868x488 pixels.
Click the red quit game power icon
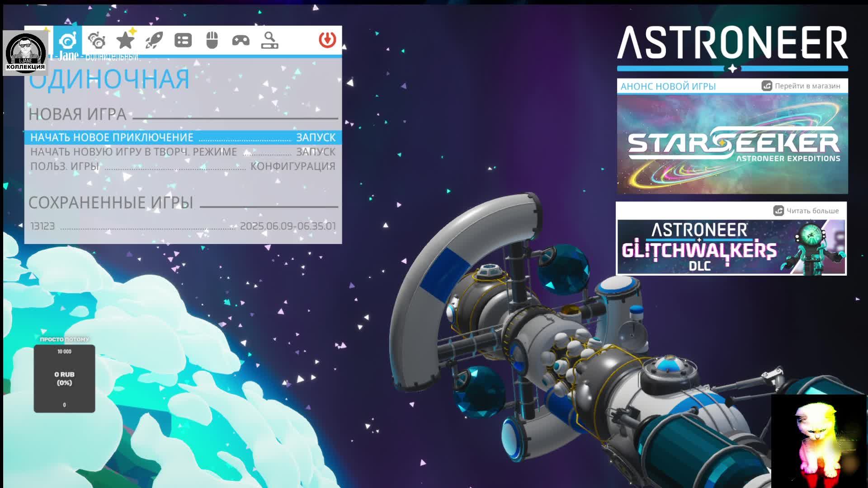point(327,40)
